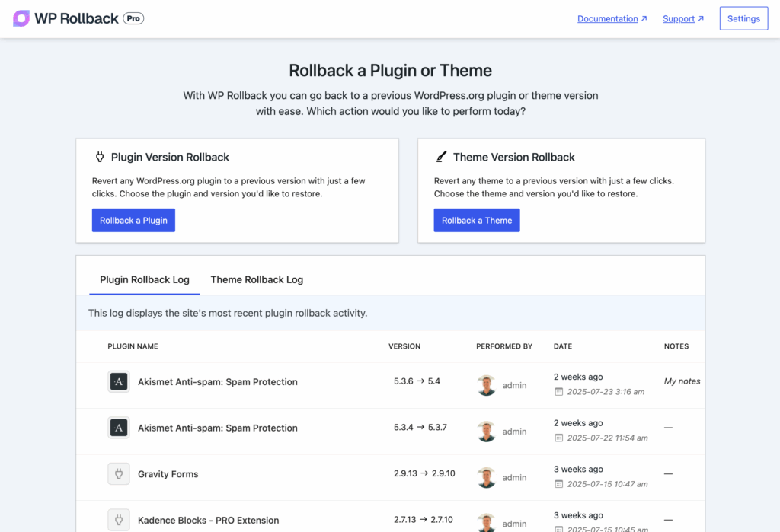Click the WP Rollback logo icon
The height and width of the screenshot is (532, 780).
click(x=21, y=18)
